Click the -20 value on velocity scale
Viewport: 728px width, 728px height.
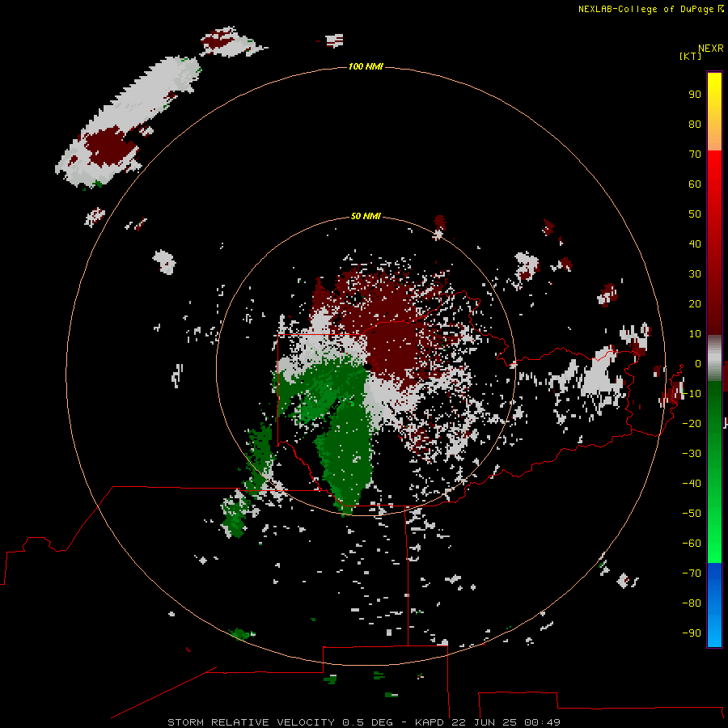coord(692,424)
